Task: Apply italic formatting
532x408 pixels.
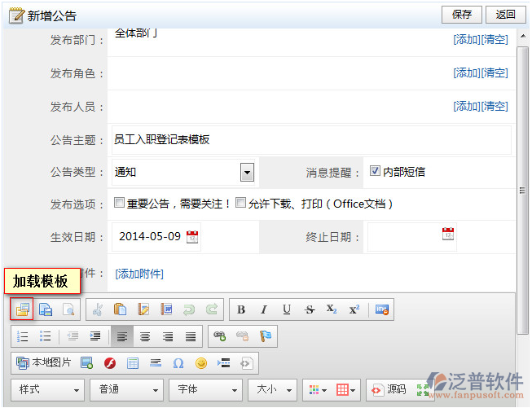Action: pos(264,309)
